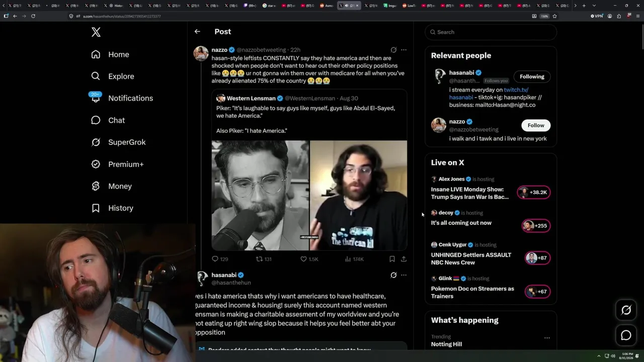Open the Home icon in sidebar

click(x=96, y=54)
